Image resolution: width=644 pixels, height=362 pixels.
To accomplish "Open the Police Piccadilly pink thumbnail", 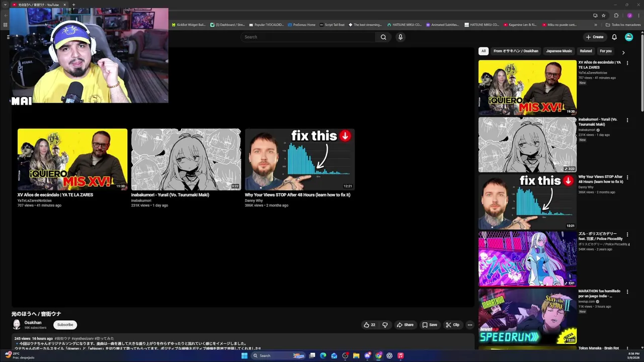I will (x=527, y=259).
